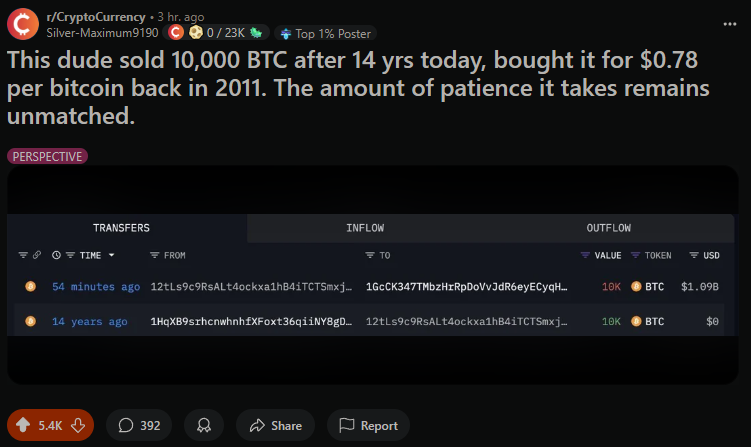Image resolution: width=751 pixels, height=447 pixels.
Task: Click the PERSPECTIVE flair tag
Action: pyautogui.click(x=48, y=156)
